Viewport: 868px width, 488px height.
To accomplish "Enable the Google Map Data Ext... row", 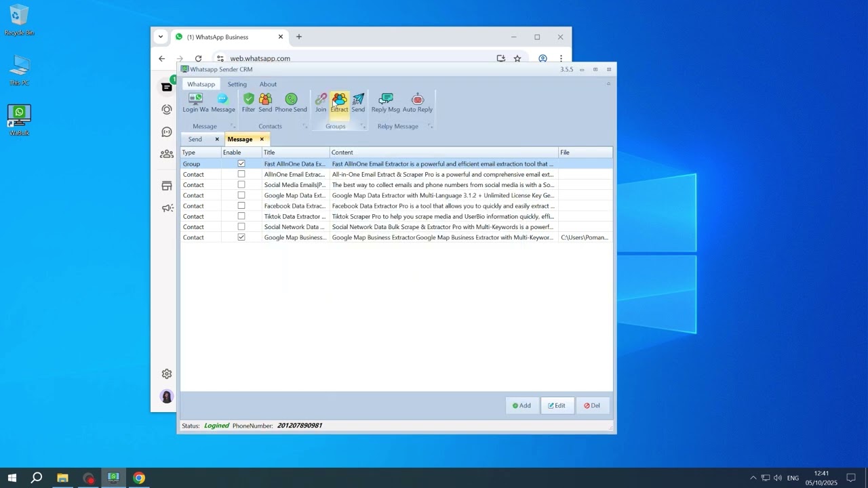I will (241, 195).
